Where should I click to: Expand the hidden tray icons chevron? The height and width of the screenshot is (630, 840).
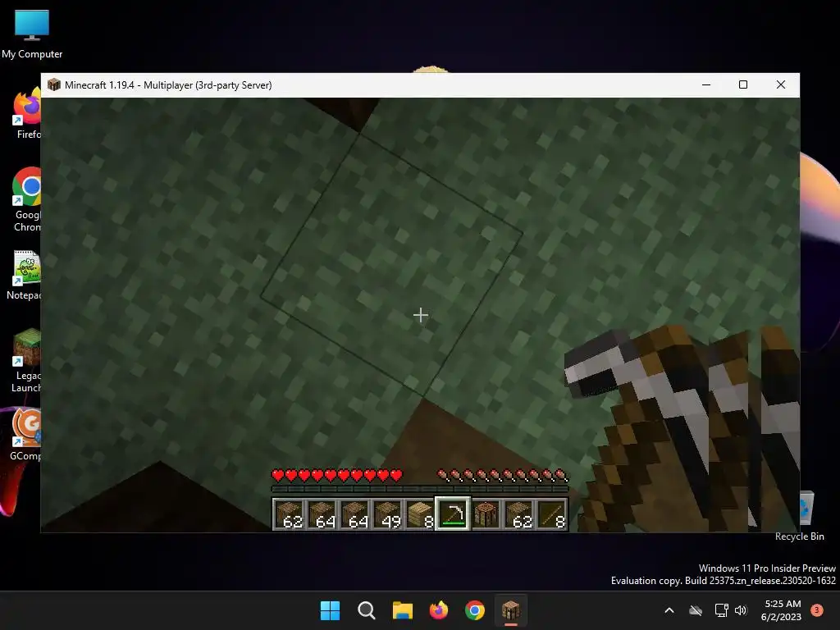(669, 610)
